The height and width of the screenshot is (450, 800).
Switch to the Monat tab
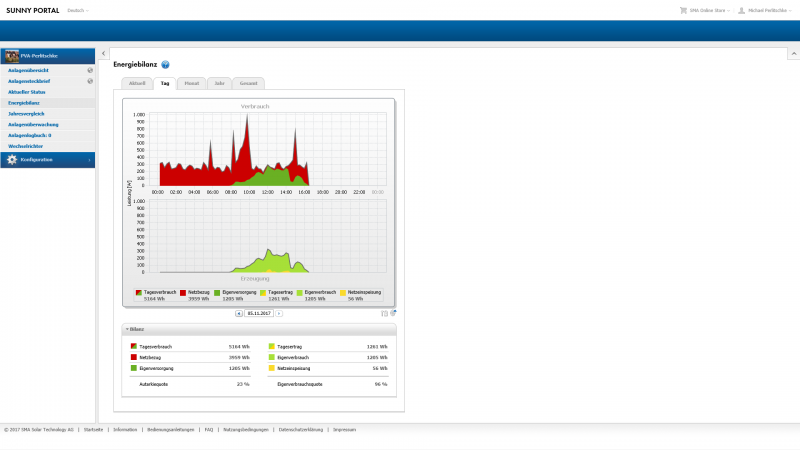pos(192,83)
